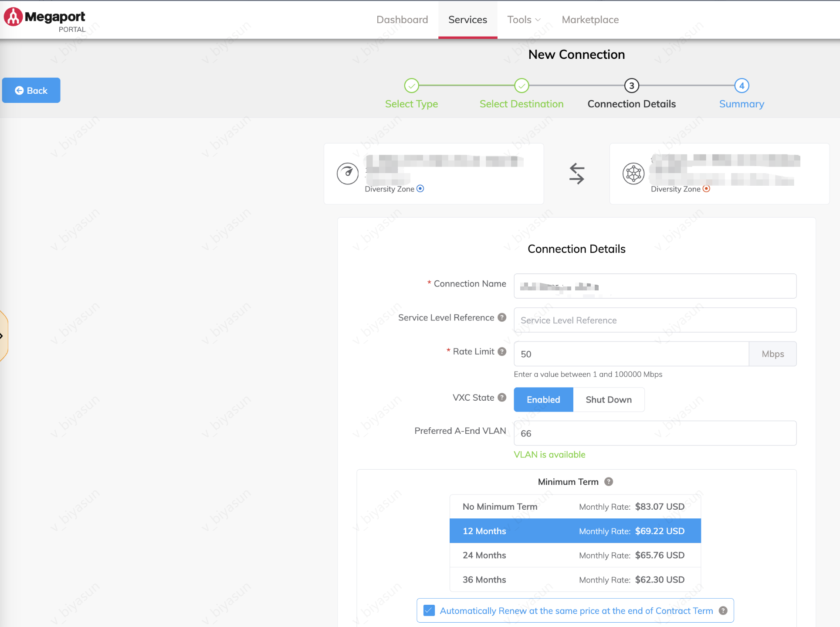Click the Megaport logo icon
This screenshot has height=627, width=840.
13,17
